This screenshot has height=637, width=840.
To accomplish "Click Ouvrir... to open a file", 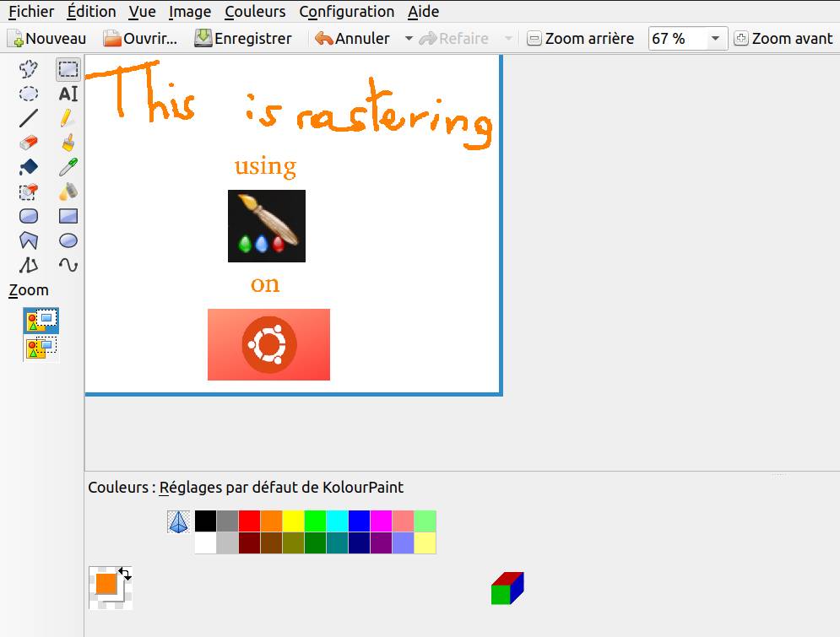I will click(140, 39).
